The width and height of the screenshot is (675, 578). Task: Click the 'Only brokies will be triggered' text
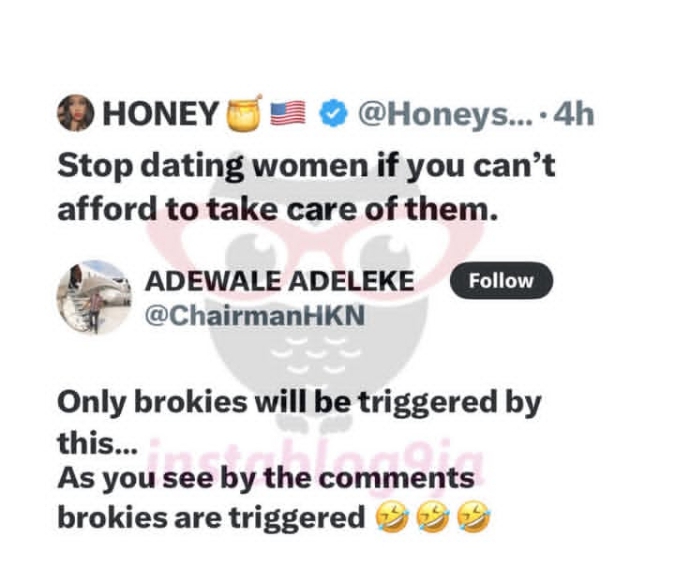click(x=299, y=403)
